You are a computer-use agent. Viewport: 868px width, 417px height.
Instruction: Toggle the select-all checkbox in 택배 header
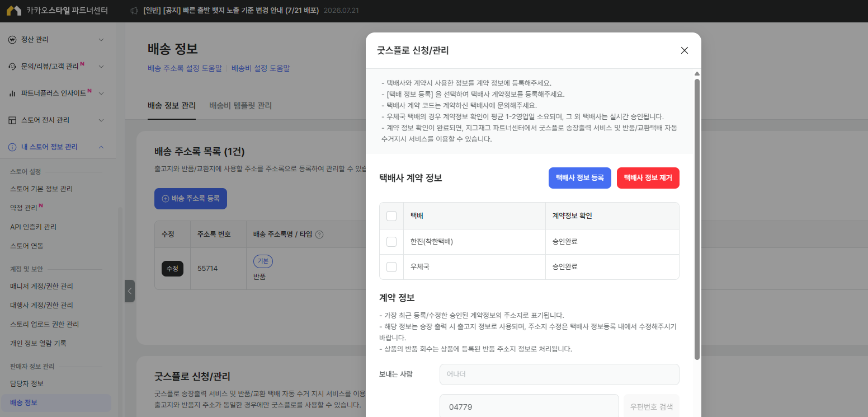click(391, 216)
